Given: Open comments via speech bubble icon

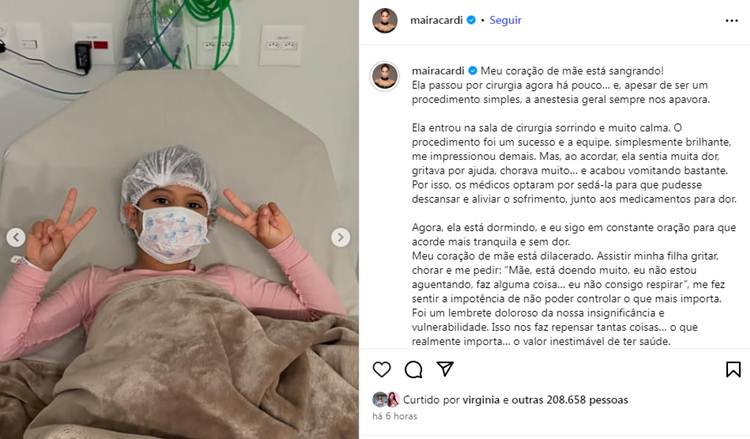Looking at the screenshot, I should click(x=413, y=369).
